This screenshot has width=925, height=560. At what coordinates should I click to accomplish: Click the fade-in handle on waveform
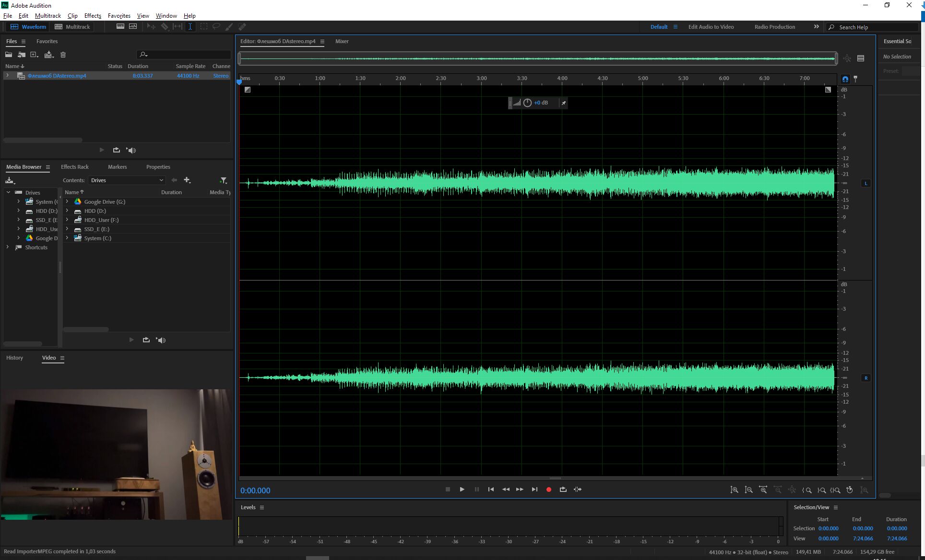tap(248, 90)
